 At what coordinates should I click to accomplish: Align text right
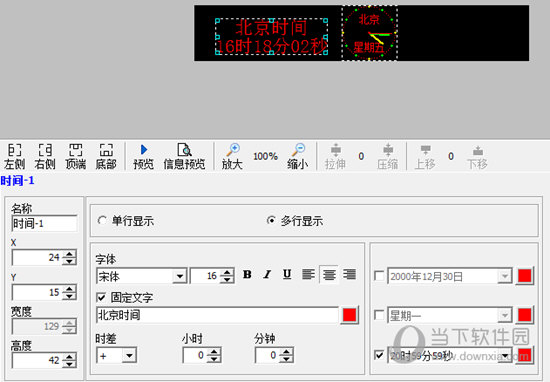(x=349, y=275)
